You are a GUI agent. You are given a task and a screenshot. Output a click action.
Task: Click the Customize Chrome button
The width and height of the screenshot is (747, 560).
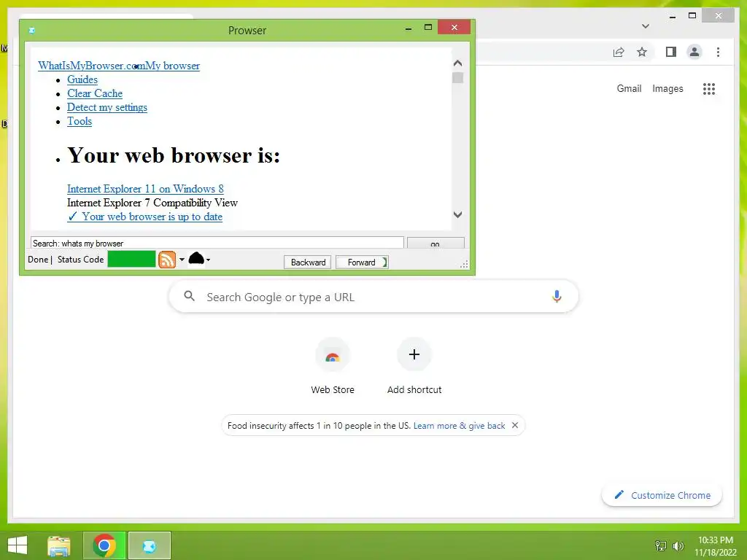[662, 495]
